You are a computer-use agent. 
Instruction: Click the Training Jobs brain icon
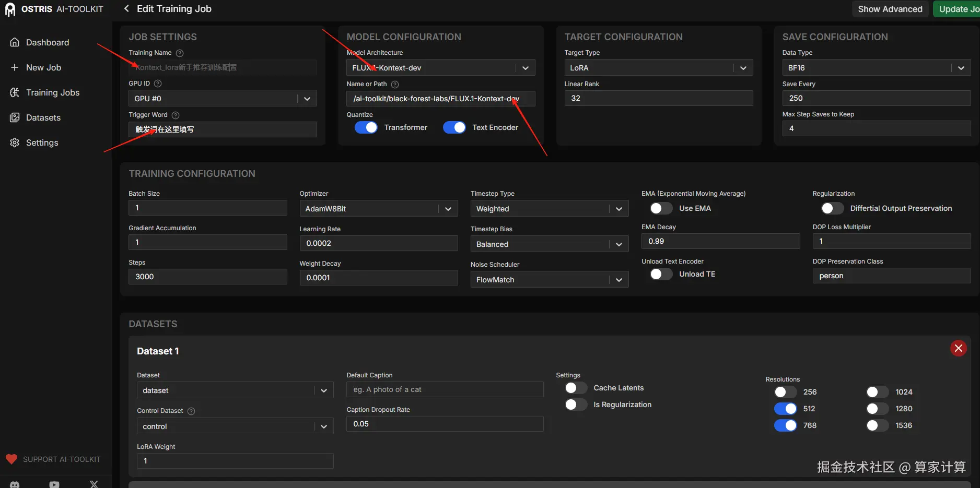click(x=15, y=92)
